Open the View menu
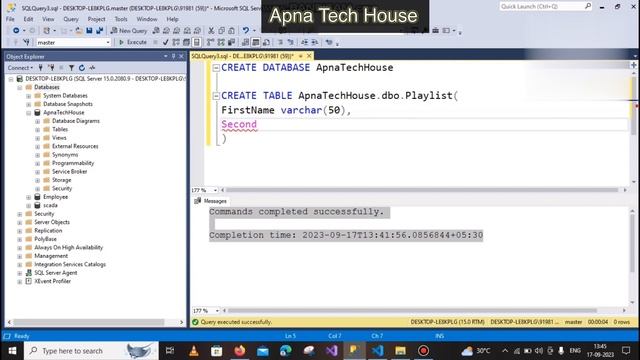The image size is (640, 360). coord(48,19)
